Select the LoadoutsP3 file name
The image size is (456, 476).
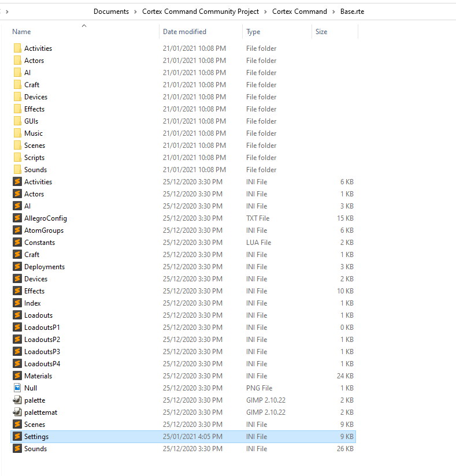click(x=42, y=352)
